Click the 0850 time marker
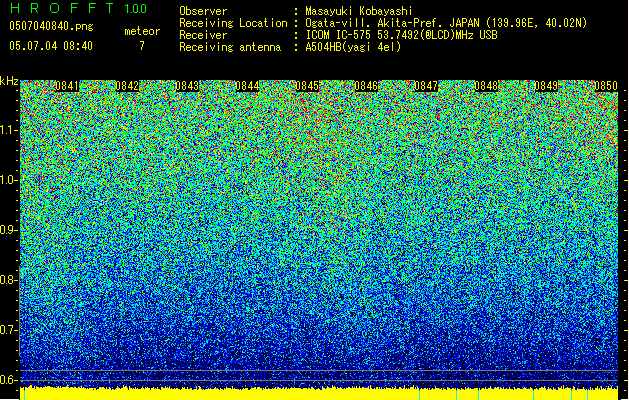Viewport: 629px width, 400px height. point(606,86)
